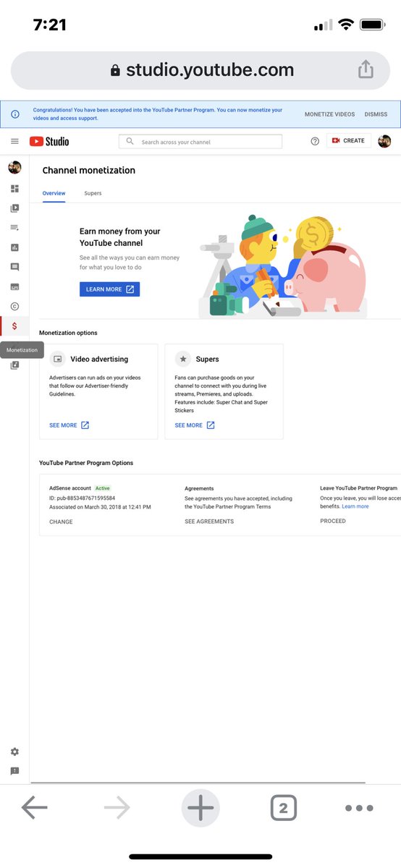Click 'Associated on March 30, 2018' text

pos(100,507)
